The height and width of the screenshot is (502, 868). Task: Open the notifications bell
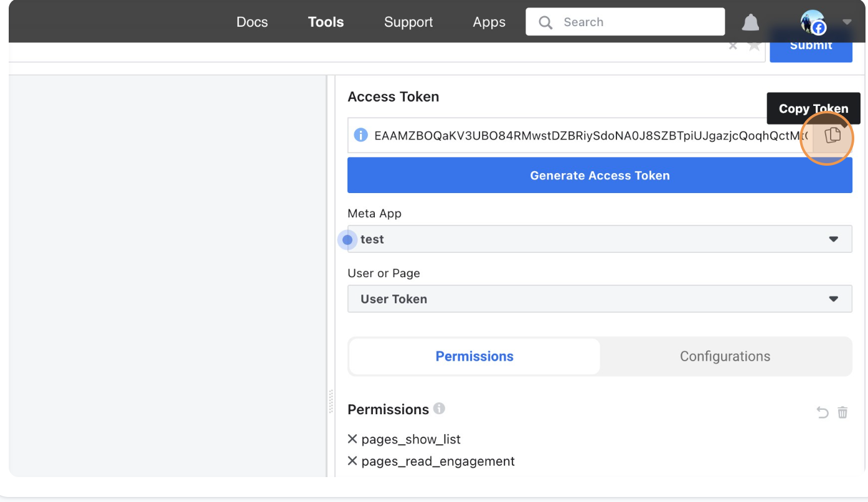[751, 22]
